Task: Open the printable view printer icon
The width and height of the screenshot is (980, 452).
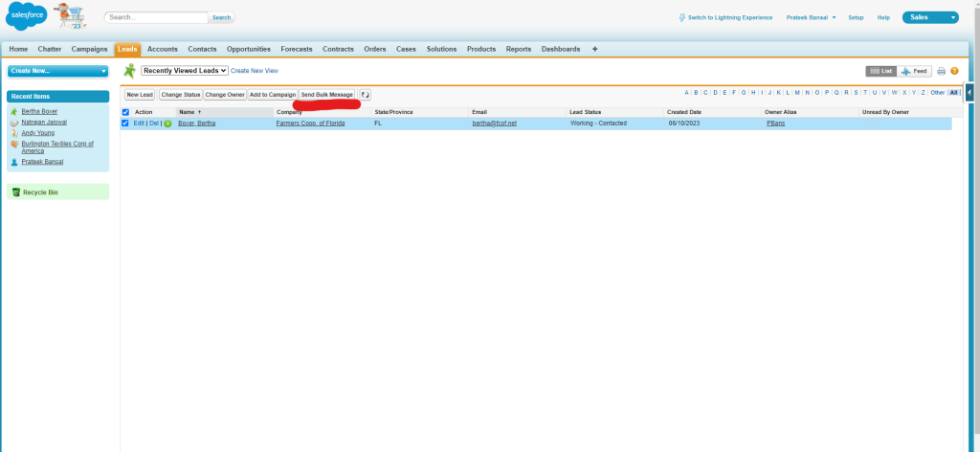Action: pyautogui.click(x=942, y=71)
